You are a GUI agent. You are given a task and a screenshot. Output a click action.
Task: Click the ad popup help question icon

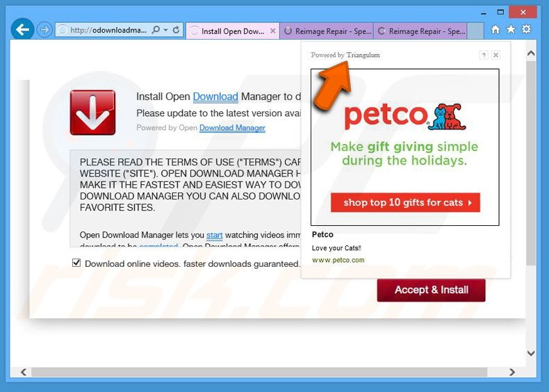484,55
